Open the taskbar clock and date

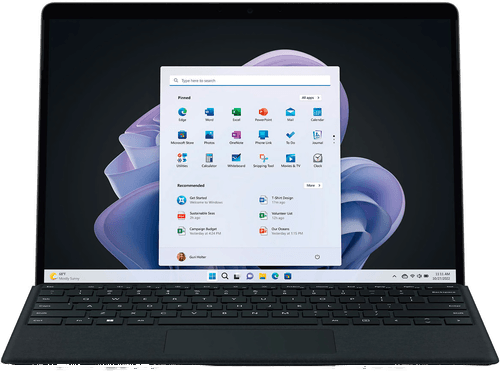(x=442, y=276)
